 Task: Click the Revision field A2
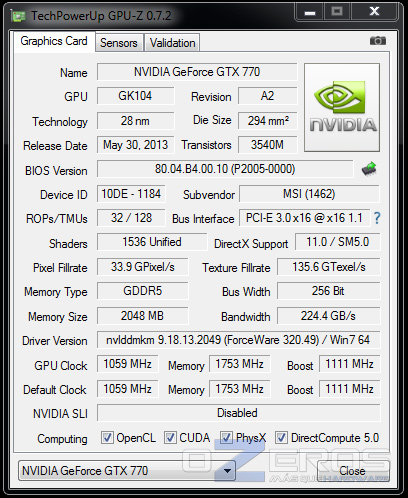click(267, 96)
